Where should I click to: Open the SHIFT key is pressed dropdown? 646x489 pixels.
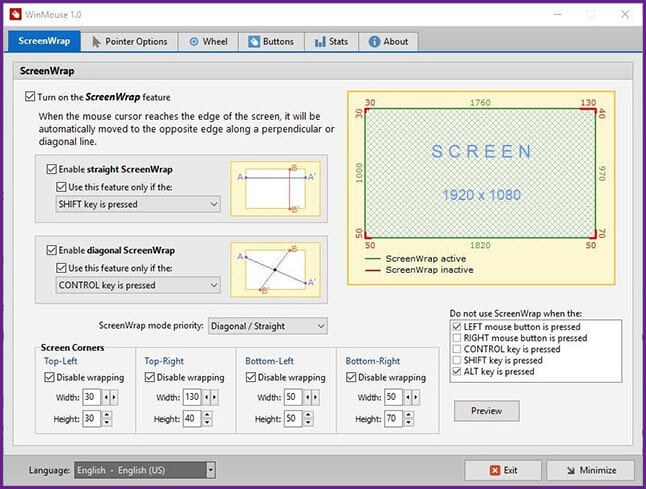138,204
